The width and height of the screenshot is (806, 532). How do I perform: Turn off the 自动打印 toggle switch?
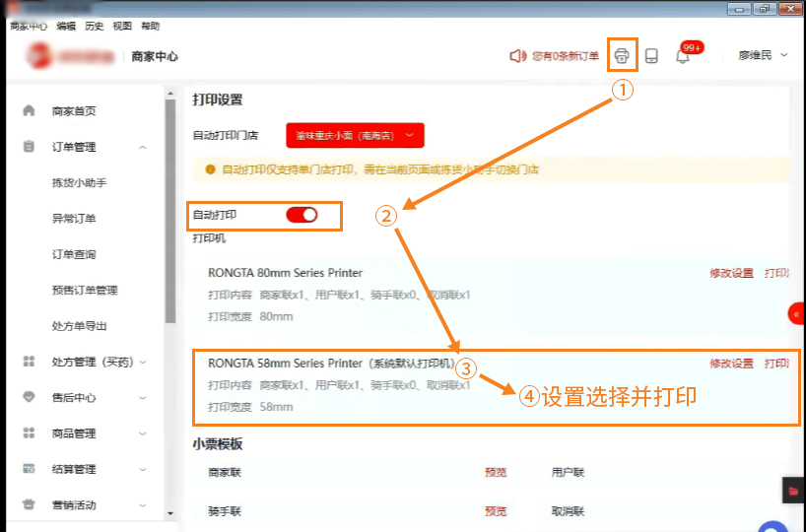tap(302, 215)
